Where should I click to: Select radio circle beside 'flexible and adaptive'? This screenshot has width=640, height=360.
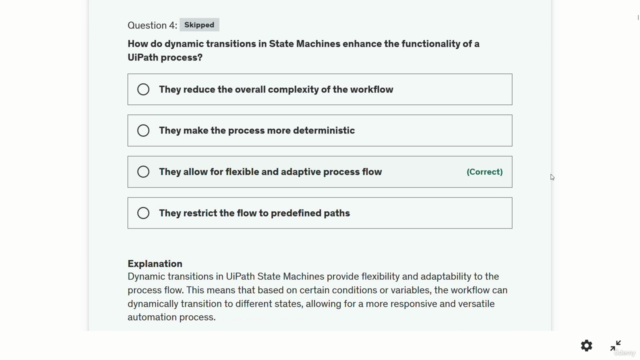[x=143, y=172]
